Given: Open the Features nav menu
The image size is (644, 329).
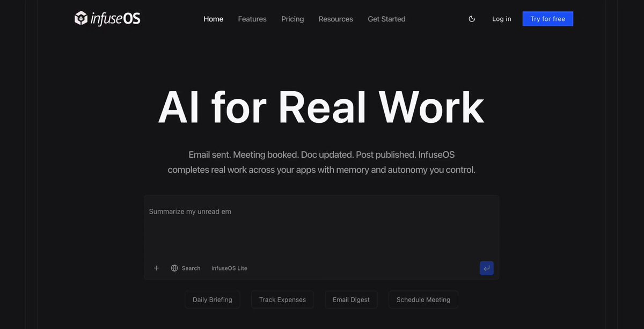Looking at the screenshot, I should [x=252, y=19].
